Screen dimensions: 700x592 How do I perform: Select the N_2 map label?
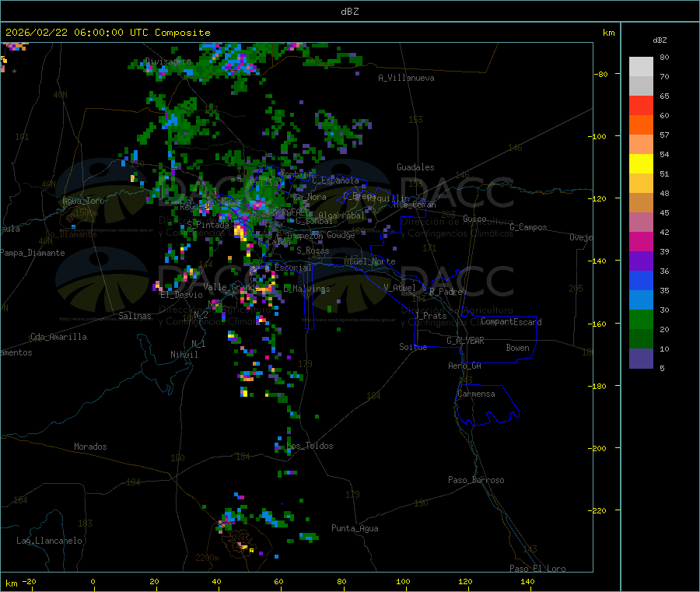201,314
